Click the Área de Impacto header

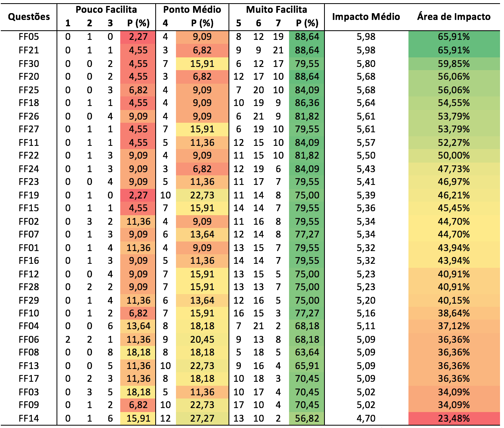coord(454,17)
